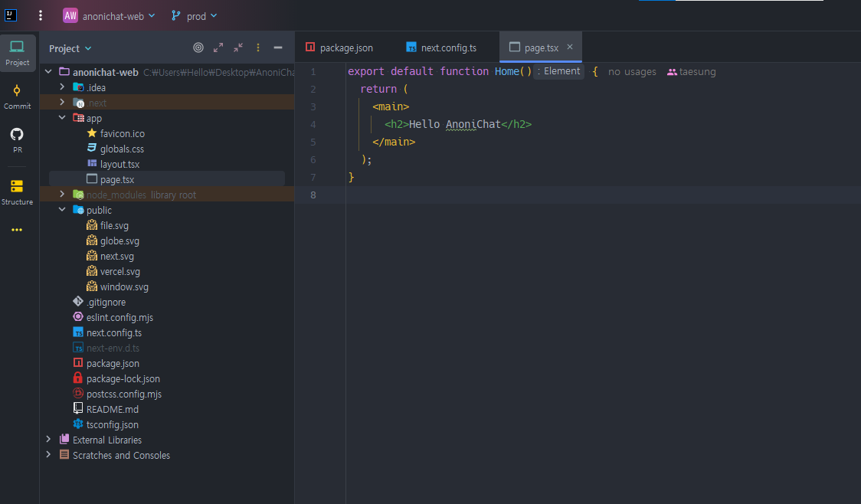Viewport: 861px width, 504px height.
Task: Switch to package.json editor tab
Action: point(340,47)
